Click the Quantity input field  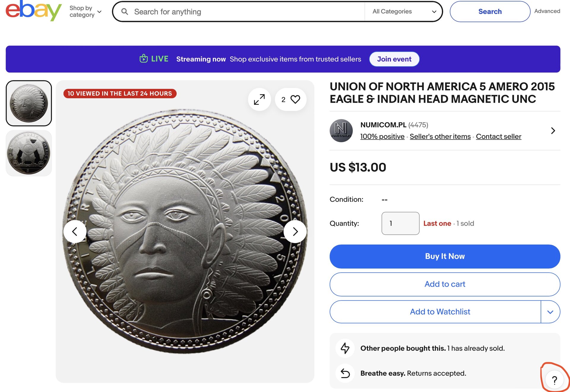click(x=400, y=223)
